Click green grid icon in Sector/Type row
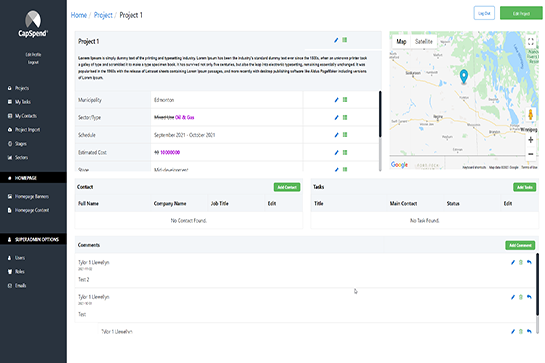 (345, 118)
